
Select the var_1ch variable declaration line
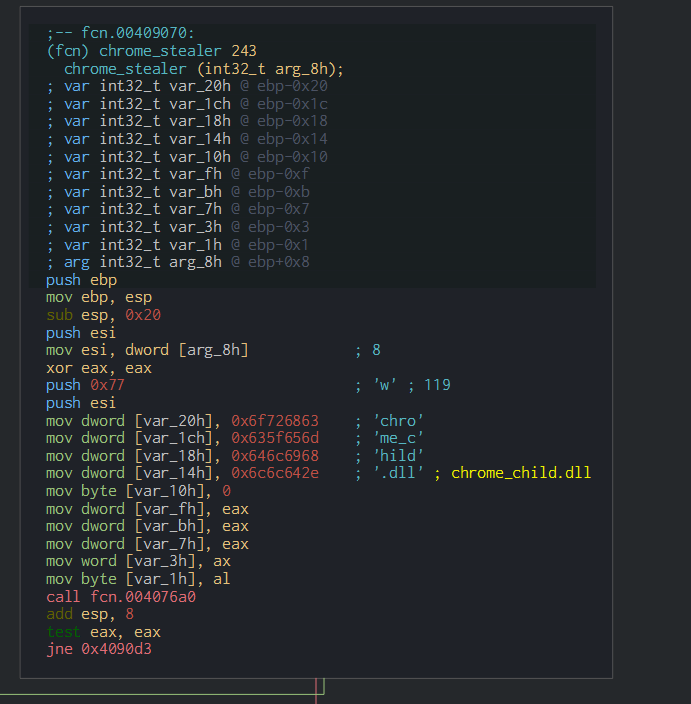pyautogui.click(x=187, y=104)
